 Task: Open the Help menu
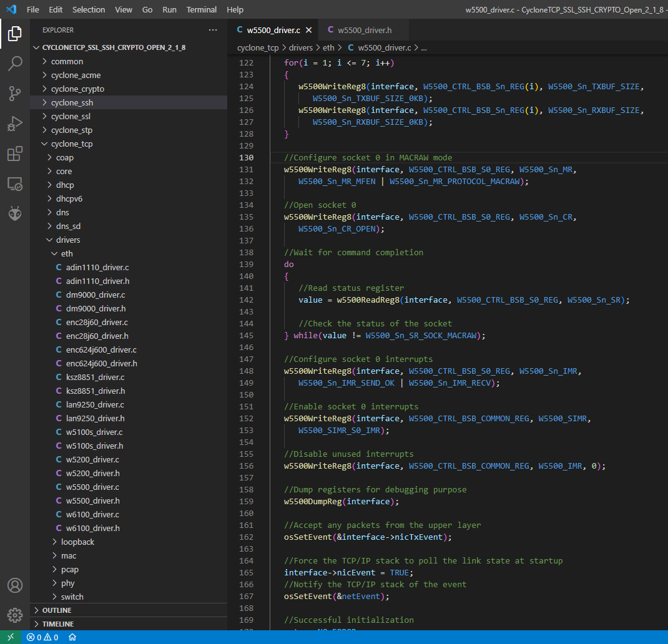pos(235,9)
